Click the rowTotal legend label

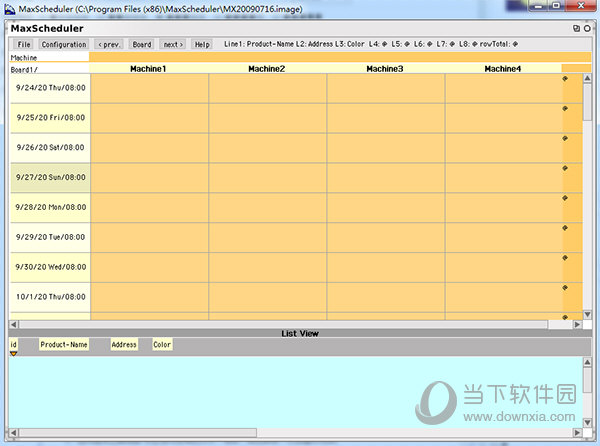pos(499,44)
